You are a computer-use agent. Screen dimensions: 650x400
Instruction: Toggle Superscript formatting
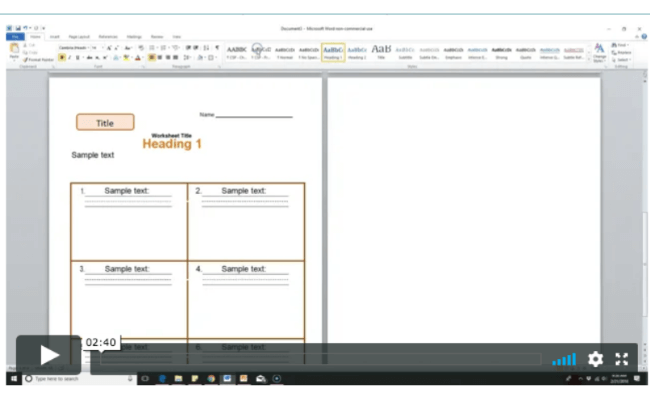pos(105,58)
